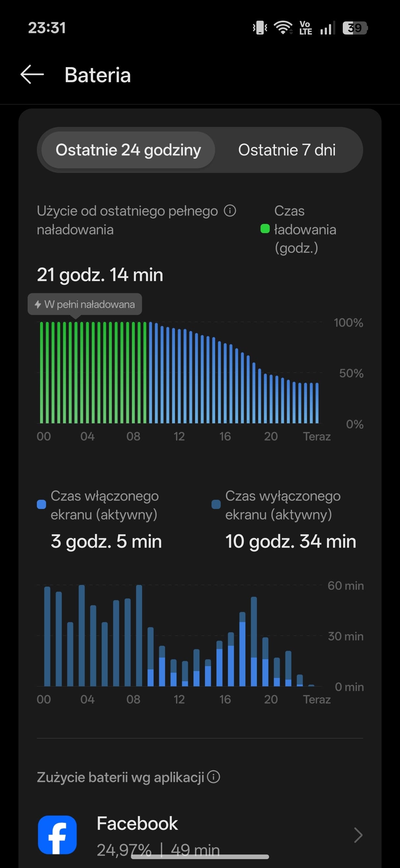Tap the battery level indicator in status bar

355,28
